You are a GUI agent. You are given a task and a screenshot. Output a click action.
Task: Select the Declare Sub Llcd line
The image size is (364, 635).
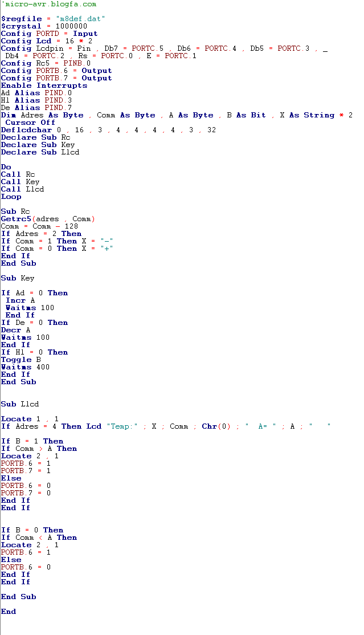pos(40,152)
